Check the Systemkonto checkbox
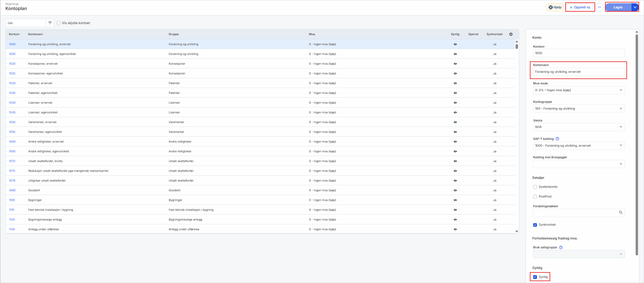Viewport: 644px width, 283px height. point(535,187)
